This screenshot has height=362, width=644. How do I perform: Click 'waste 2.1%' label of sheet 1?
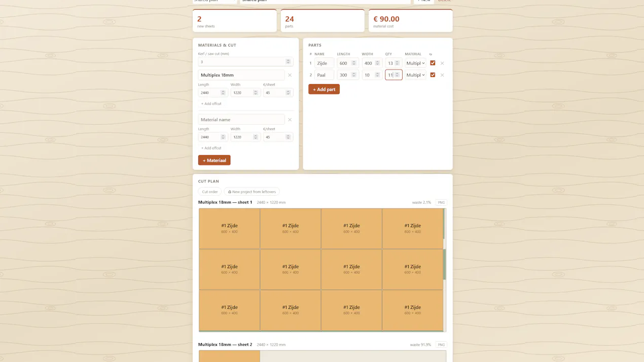pyautogui.click(x=421, y=202)
